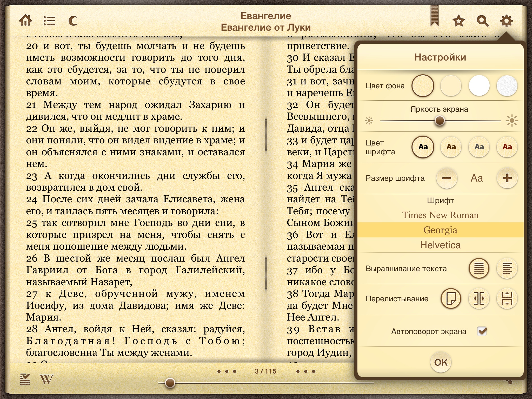
Task: Close settings via gear icon
Action: point(506,21)
